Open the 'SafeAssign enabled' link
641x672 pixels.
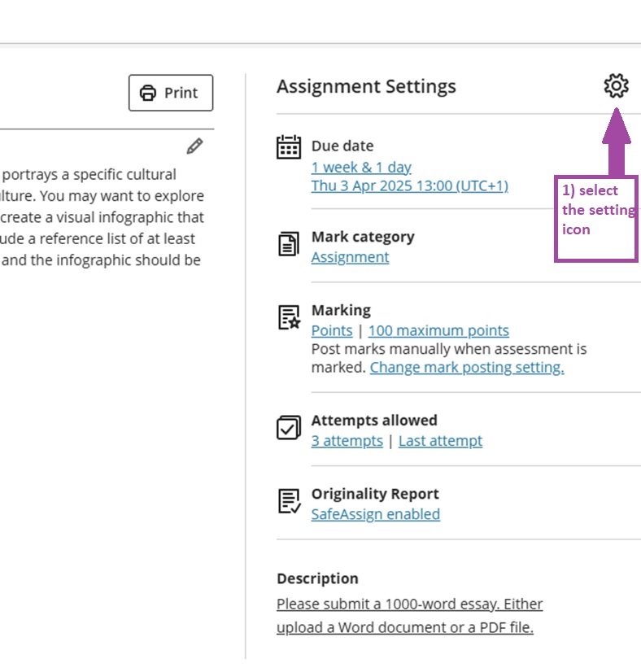[x=375, y=514]
